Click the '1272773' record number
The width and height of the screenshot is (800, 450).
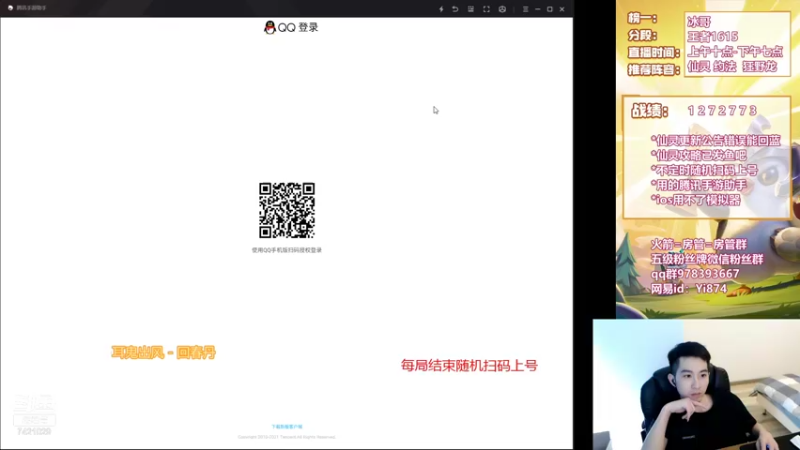[722, 110]
